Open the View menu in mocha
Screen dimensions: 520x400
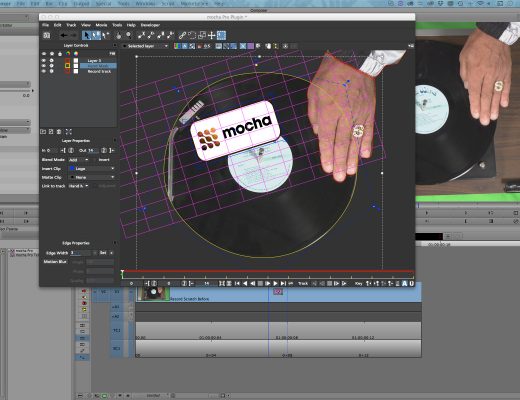pos(86,25)
